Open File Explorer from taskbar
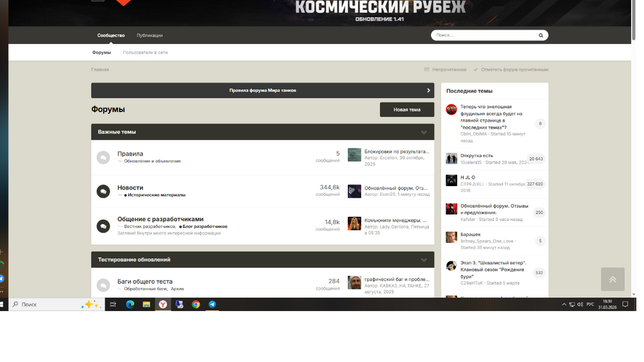Viewport: 644px width, 362px height. pyautogui.click(x=146, y=305)
